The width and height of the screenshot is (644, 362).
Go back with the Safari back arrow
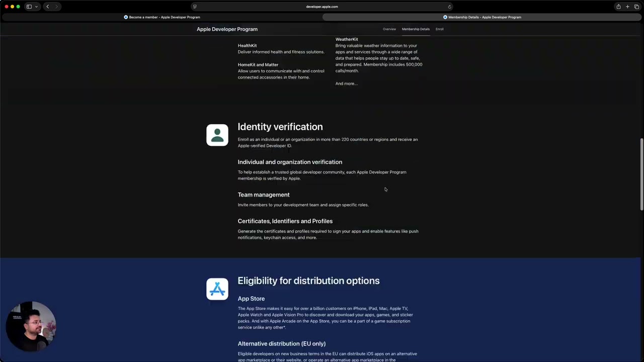(48, 7)
